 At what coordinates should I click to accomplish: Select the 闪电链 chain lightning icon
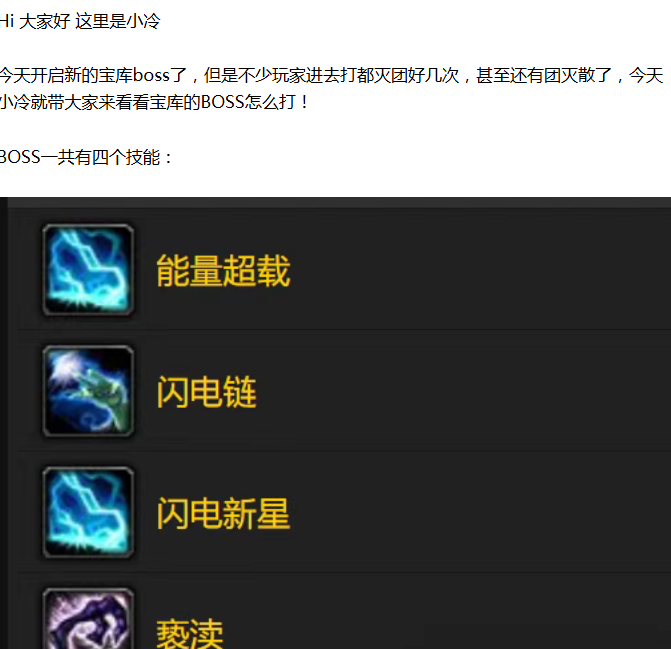88,391
